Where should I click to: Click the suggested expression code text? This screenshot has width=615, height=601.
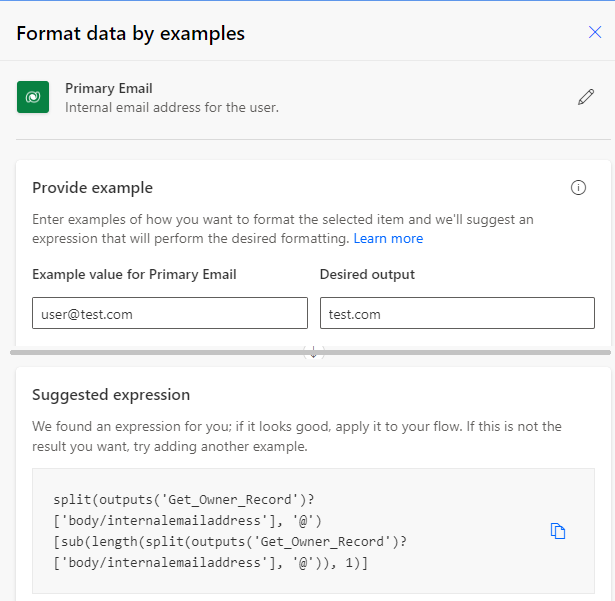pos(230,531)
